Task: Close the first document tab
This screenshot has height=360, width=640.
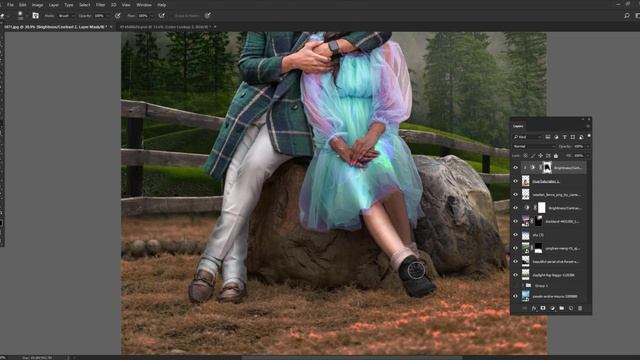Action: click(x=111, y=27)
